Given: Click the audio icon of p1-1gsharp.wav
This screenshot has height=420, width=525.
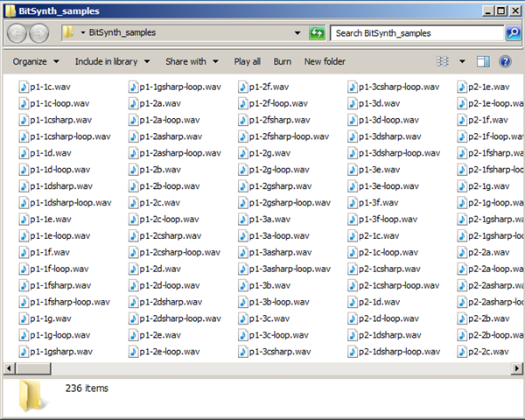Looking at the screenshot, I should tap(24, 352).
